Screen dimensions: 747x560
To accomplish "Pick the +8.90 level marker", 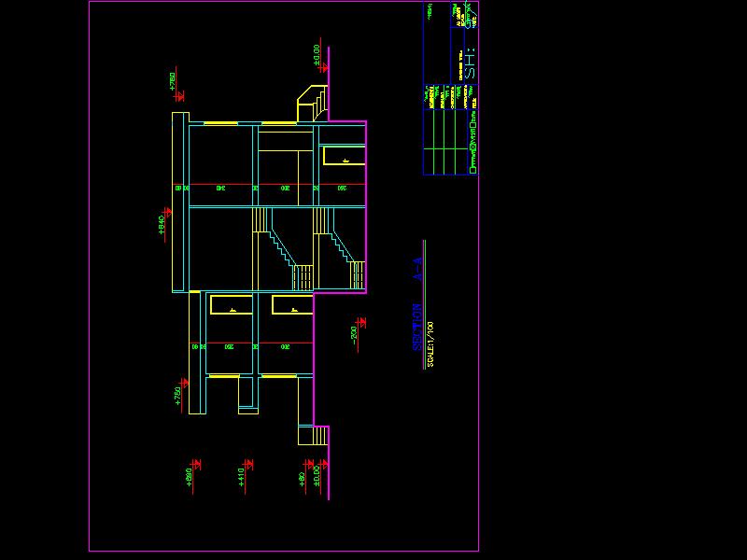I will pos(192,474).
